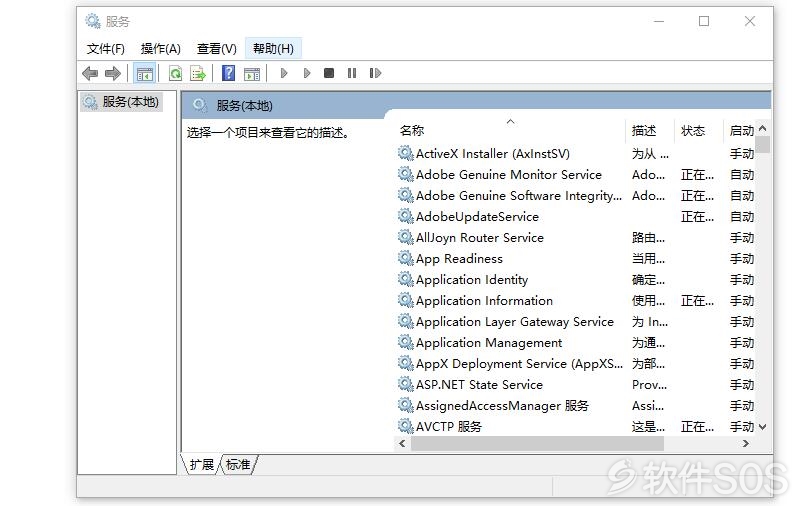This screenshot has width=802, height=506.
Task: Select Application Layer Gateway Service name
Action: coord(515,322)
